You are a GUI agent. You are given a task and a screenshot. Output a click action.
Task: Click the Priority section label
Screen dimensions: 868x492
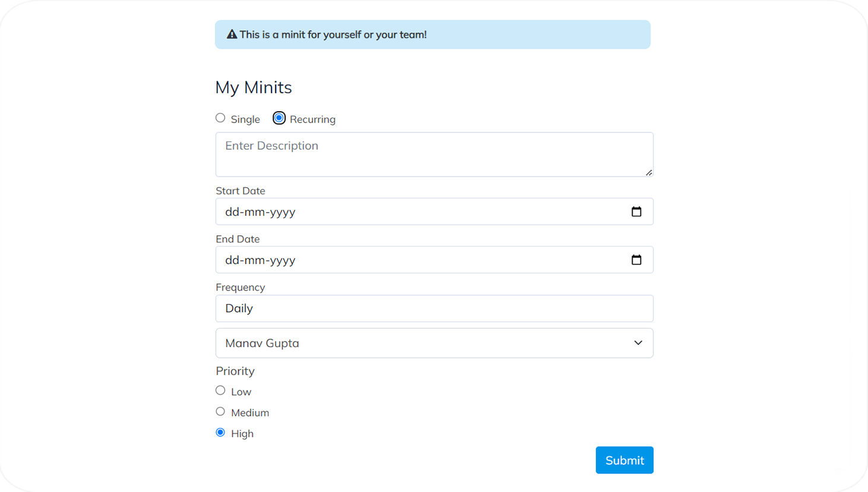(x=235, y=371)
